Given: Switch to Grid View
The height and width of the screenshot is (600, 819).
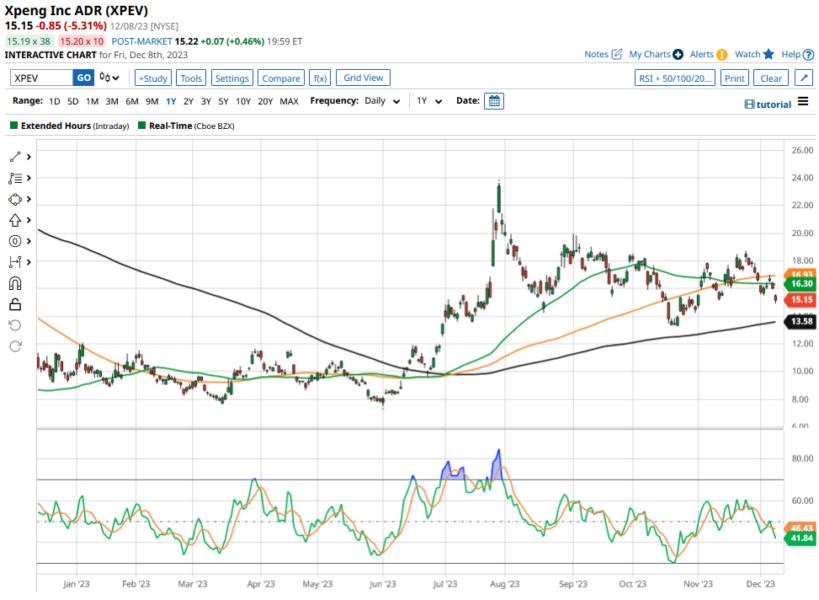Looking at the screenshot, I should (x=363, y=78).
